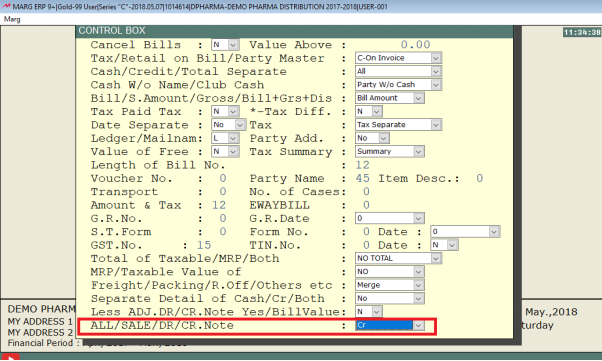Expand the Date Separate No dropdown

click(x=229, y=125)
